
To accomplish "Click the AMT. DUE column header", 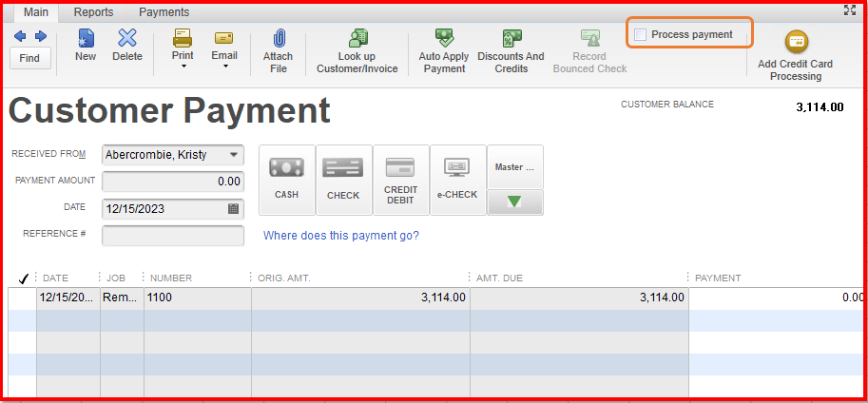I will (x=499, y=278).
